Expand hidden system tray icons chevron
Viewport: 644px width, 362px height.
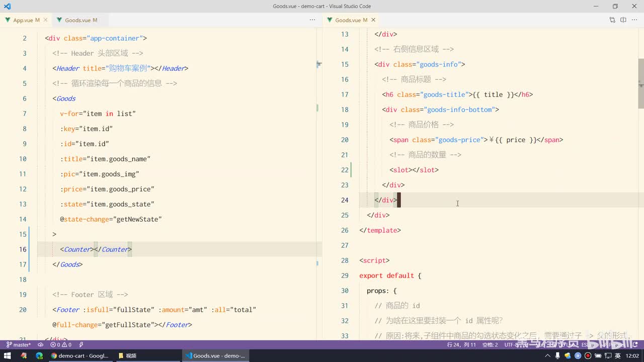point(548,355)
